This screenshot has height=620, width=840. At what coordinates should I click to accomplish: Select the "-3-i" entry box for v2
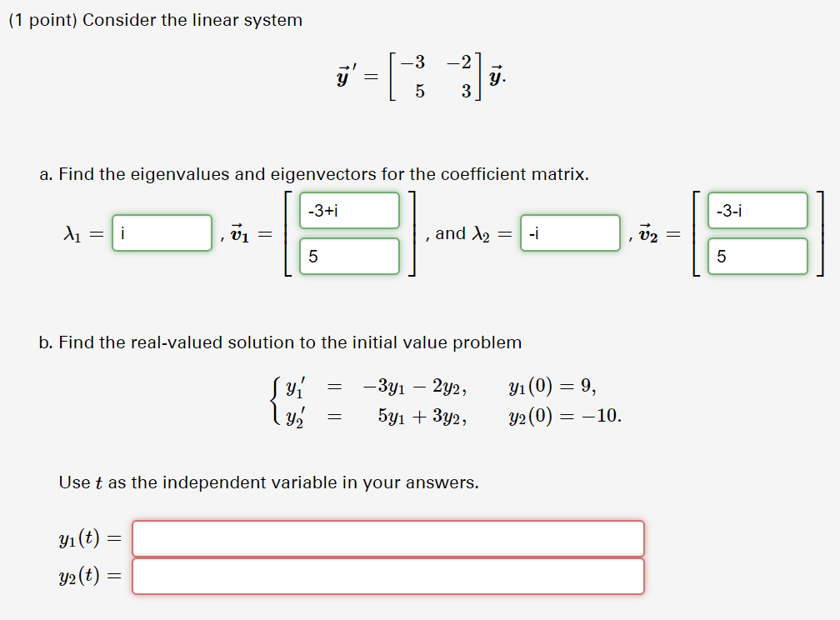(756, 210)
